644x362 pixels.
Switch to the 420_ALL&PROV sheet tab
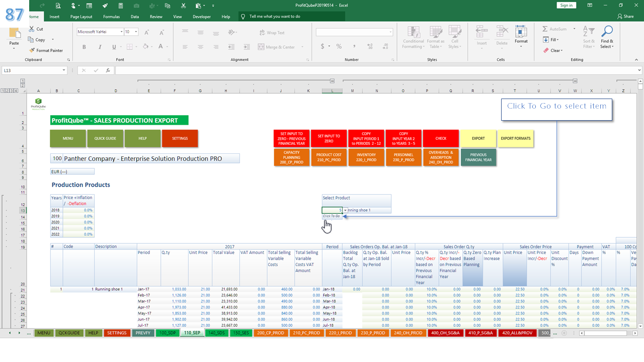click(x=517, y=333)
